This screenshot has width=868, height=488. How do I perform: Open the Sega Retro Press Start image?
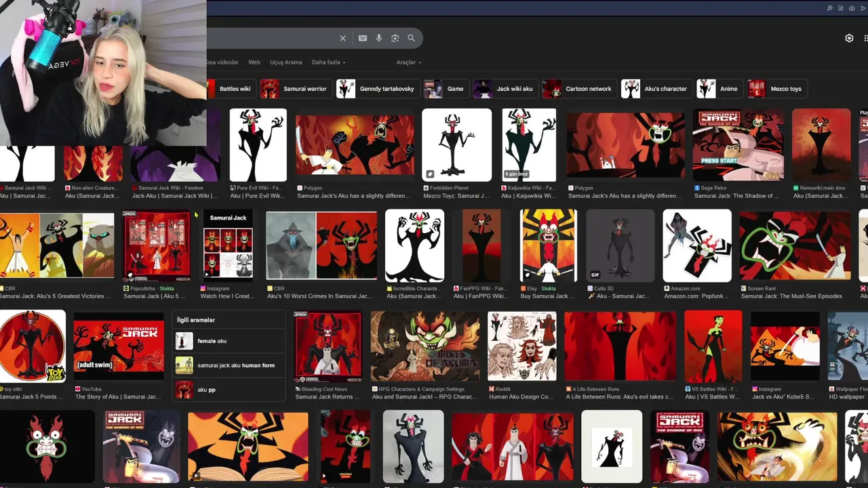[738, 145]
